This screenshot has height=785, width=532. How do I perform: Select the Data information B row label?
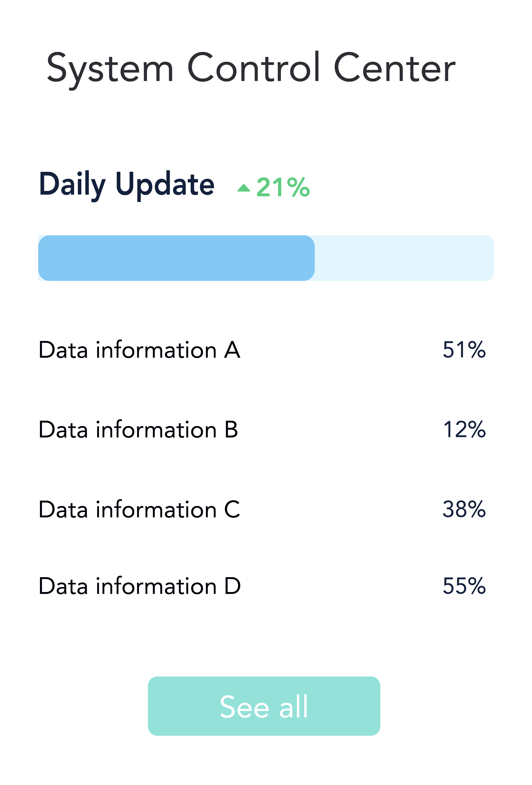(138, 430)
